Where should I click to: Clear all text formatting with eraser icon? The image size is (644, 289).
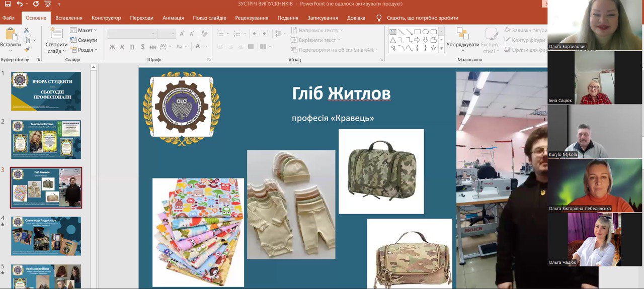[x=204, y=34]
